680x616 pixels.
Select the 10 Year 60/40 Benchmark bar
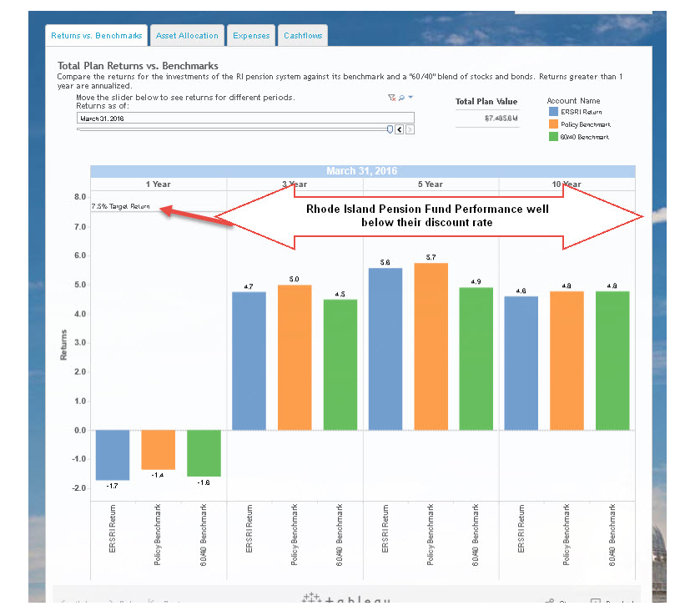click(x=612, y=361)
